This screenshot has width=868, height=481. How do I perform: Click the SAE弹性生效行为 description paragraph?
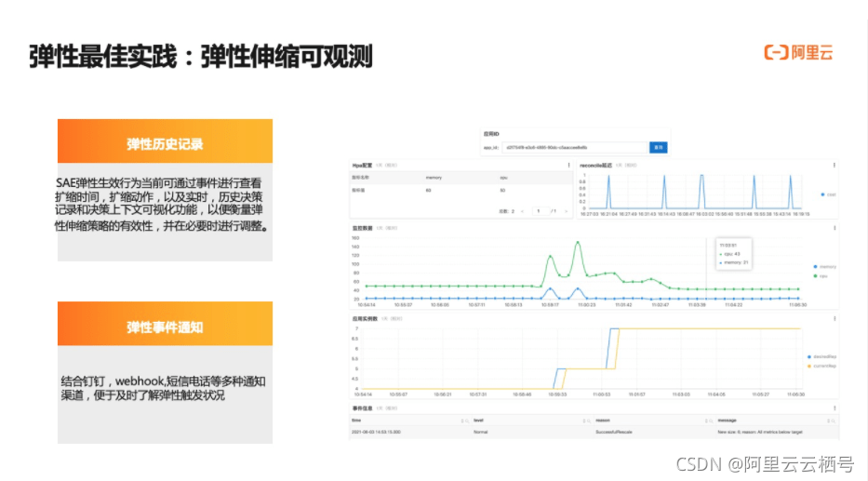pos(161,205)
